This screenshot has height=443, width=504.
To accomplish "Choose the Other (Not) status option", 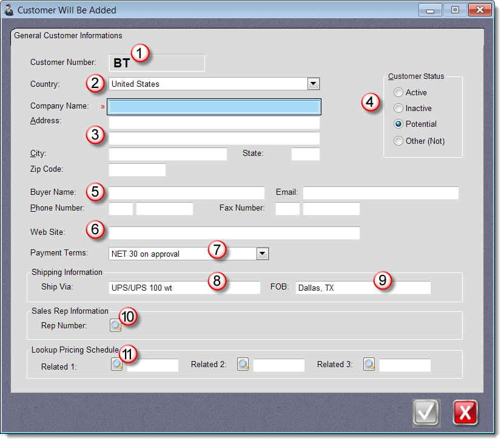I will pyautogui.click(x=398, y=141).
